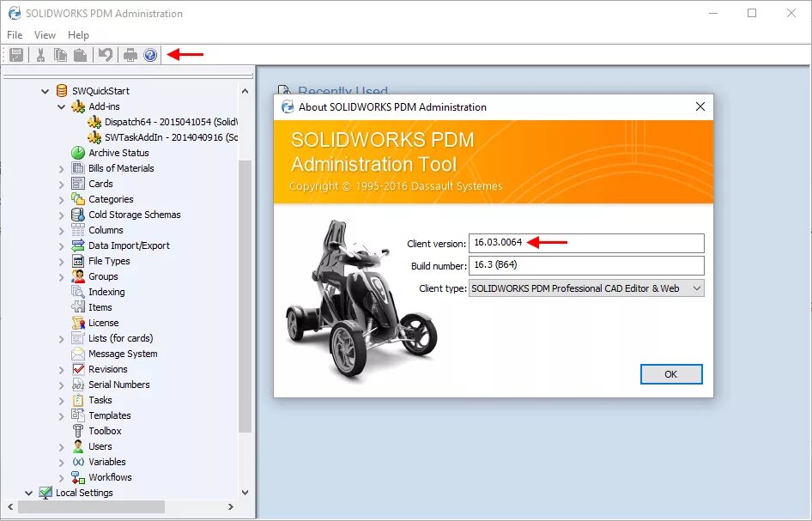Viewport: 812px width, 521px height.
Task: Click the Local Settings monitor icon
Action: pos(45,493)
